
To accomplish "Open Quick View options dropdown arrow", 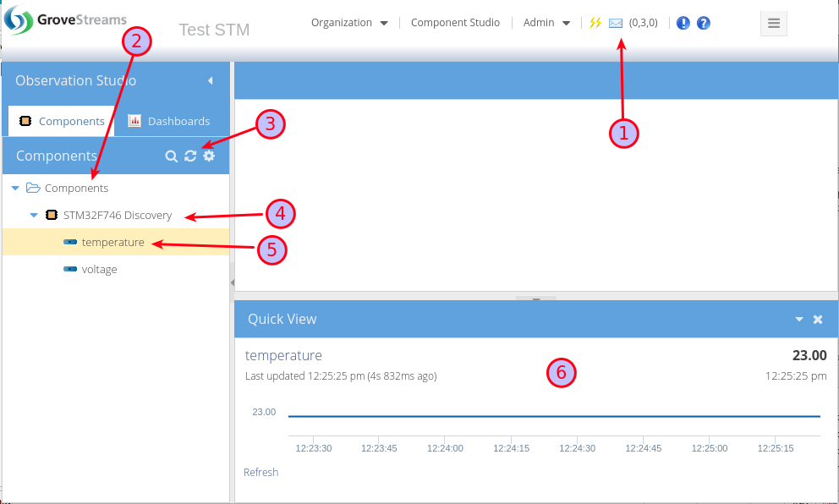I will [x=799, y=320].
